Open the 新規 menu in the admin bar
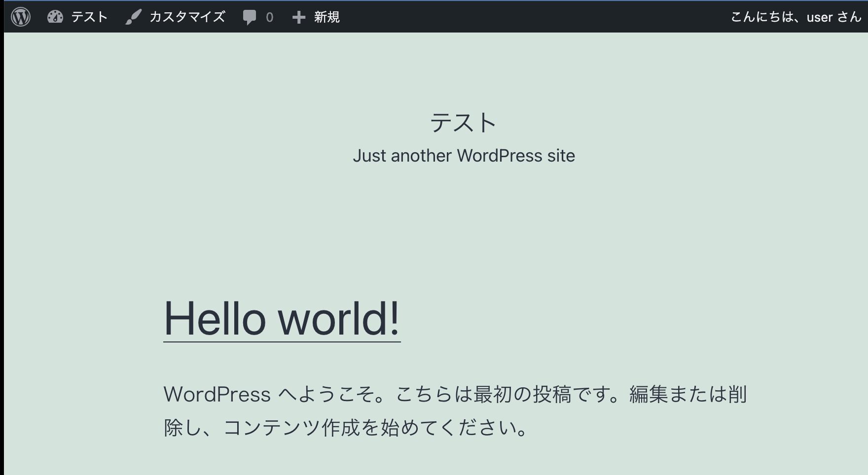 pyautogui.click(x=325, y=17)
